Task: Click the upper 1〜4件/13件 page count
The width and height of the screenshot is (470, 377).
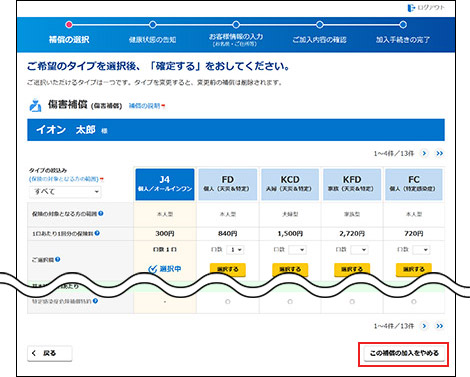Action: click(x=394, y=153)
